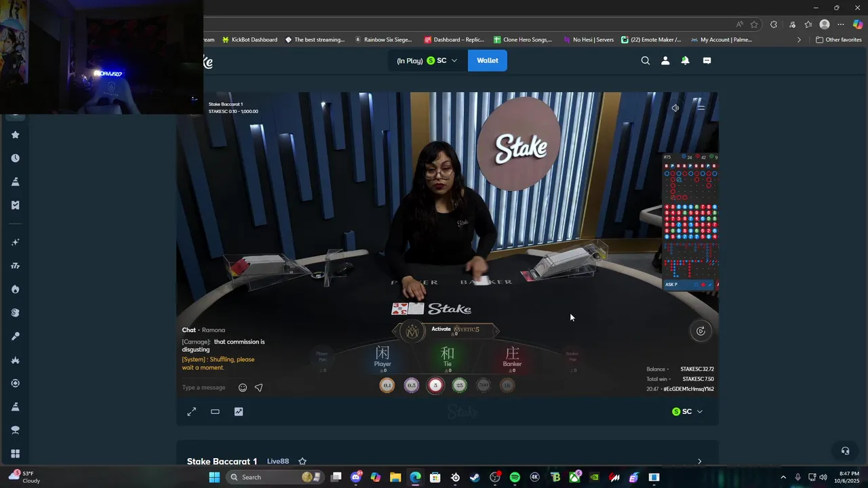The image size is (868, 488).
Task: Open Other favorites folder
Action: point(839,40)
